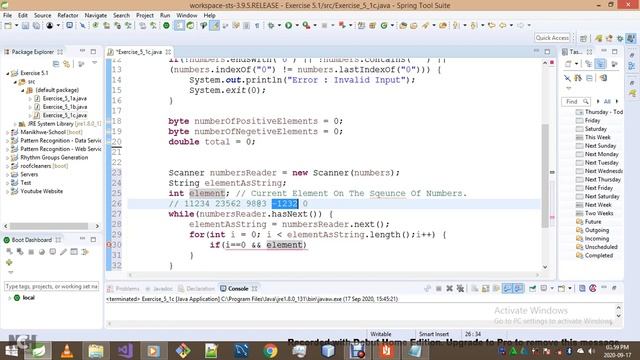Click the Start/Restart icon in Boot Dashboard
The width and height of the screenshot is (640, 360).
coord(9,252)
